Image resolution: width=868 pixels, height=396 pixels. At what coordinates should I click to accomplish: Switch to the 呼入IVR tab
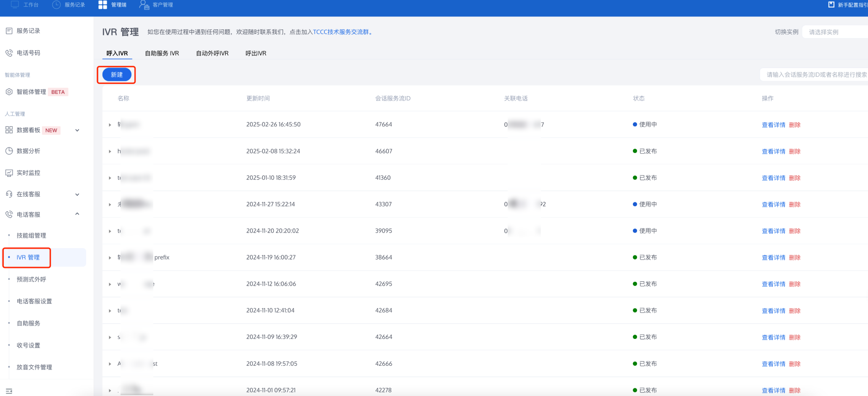click(117, 53)
